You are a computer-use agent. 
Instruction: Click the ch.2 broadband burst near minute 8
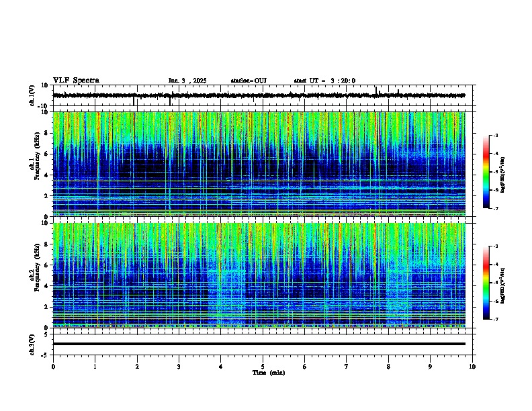399,295
